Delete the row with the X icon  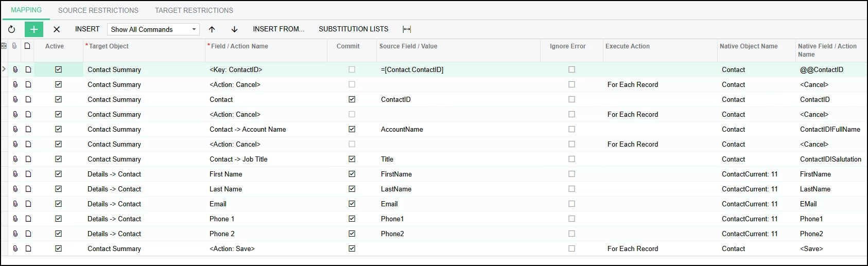click(57, 29)
